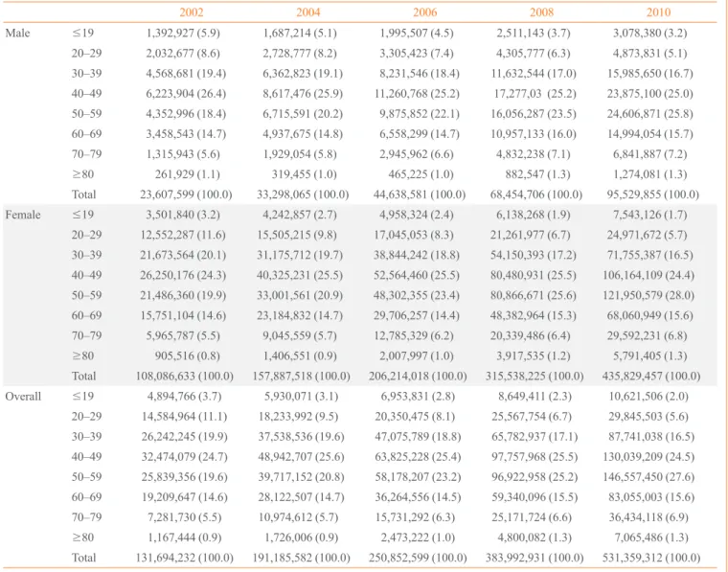Click cell 18,233,992 (9.5)
The image size is (728, 572).
(299, 417)
